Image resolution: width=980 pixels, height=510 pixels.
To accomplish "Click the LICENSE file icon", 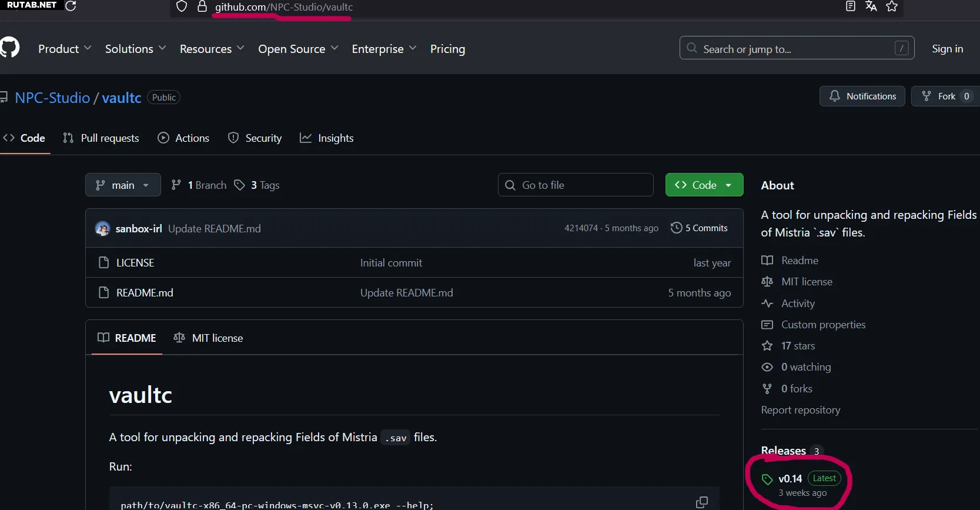I will (104, 262).
